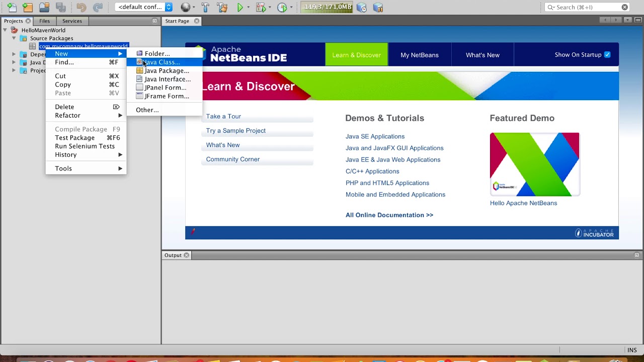Expand the Project Files tree node

coord(14,70)
